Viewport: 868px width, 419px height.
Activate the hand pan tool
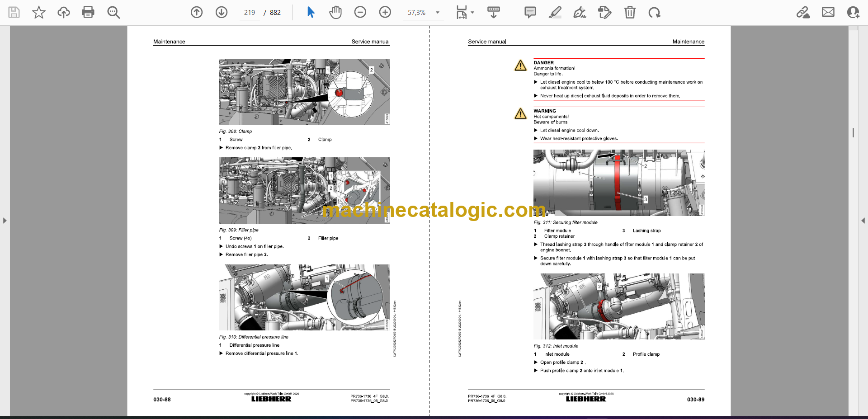(x=335, y=12)
